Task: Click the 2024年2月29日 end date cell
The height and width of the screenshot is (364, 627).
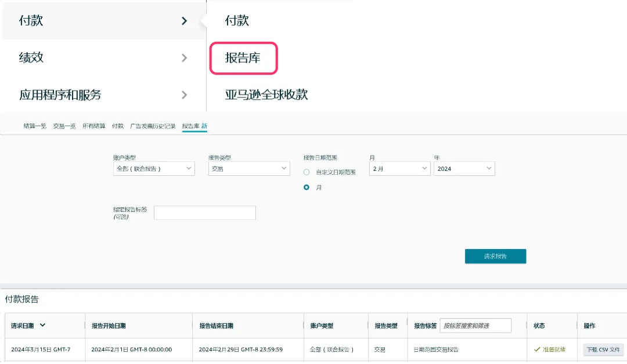Action: (x=241, y=349)
